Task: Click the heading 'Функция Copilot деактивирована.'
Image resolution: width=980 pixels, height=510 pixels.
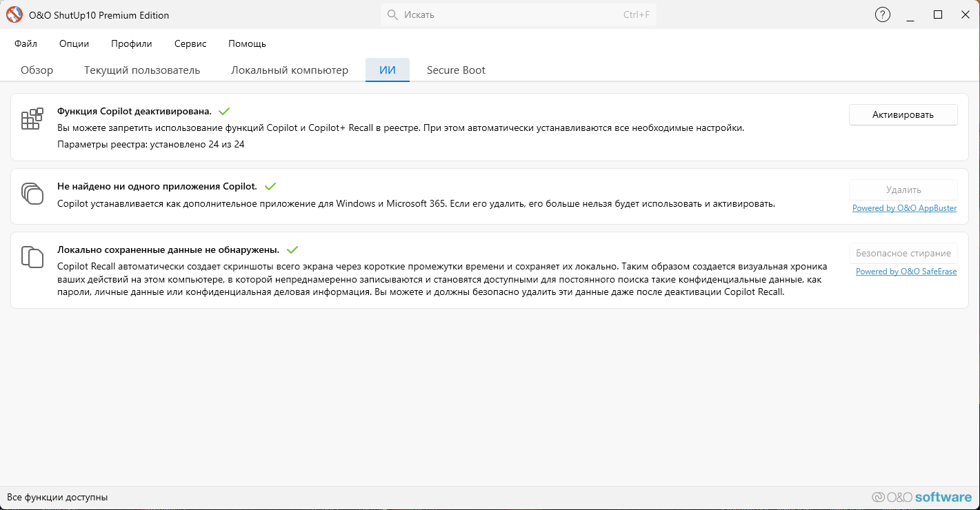Action: 134,111
